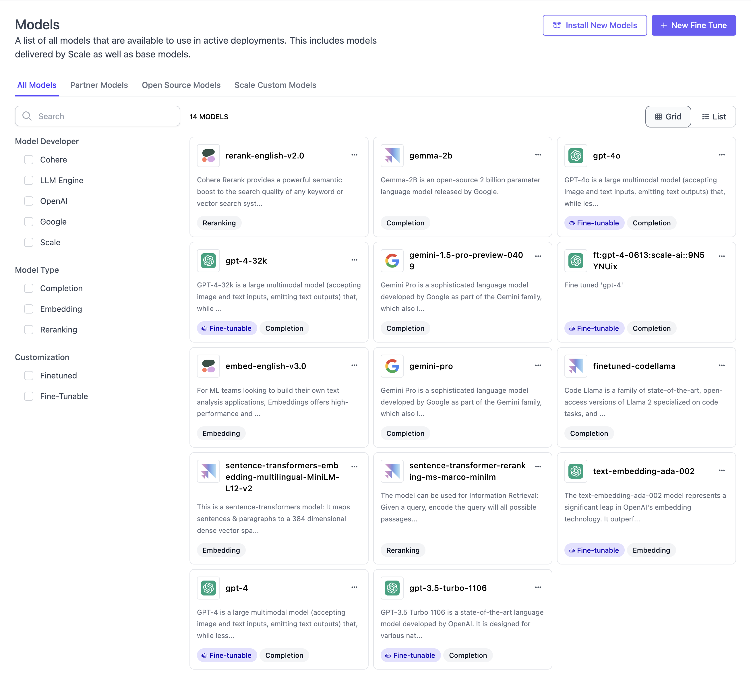Click the logo on finetuned-codellama card
Image resolution: width=751 pixels, height=700 pixels.
(576, 366)
